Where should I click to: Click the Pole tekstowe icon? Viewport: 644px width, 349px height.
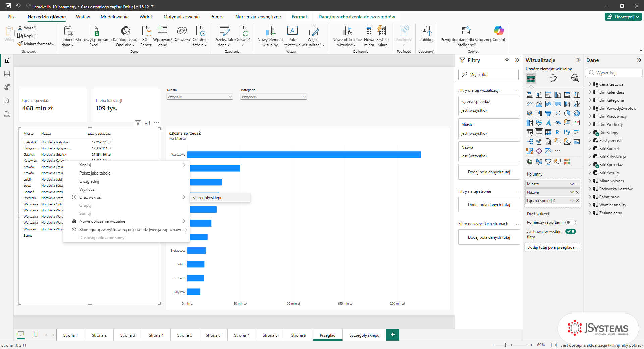coord(292,36)
